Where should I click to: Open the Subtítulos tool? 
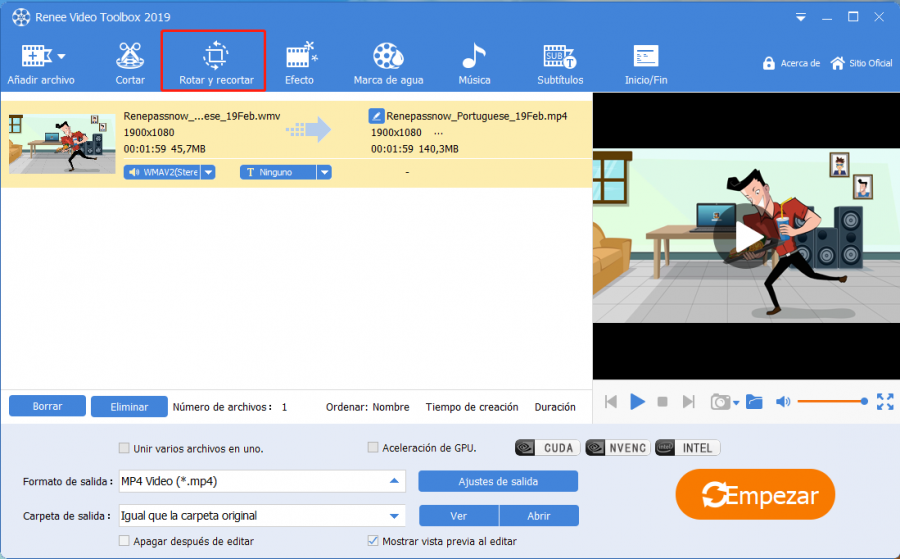560,64
